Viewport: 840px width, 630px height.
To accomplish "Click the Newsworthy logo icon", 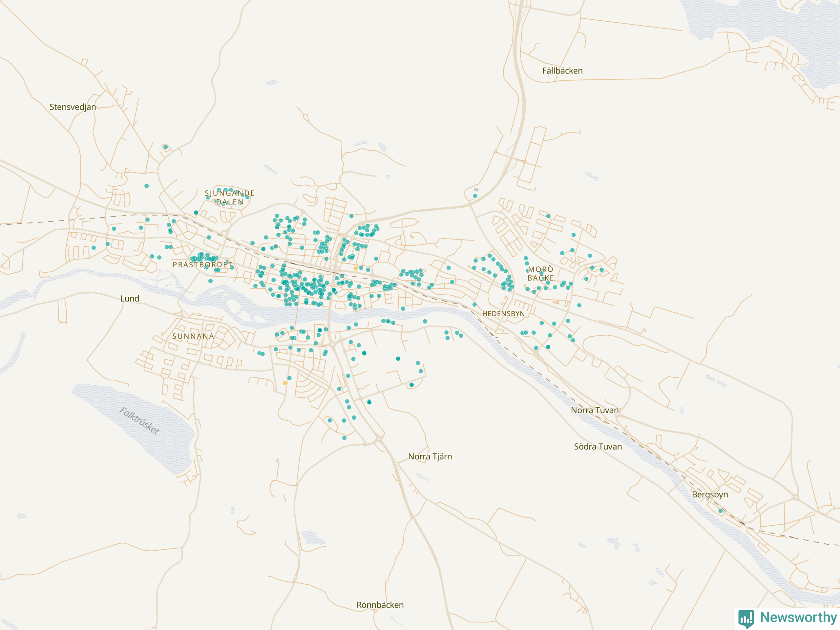I will tap(746, 619).
